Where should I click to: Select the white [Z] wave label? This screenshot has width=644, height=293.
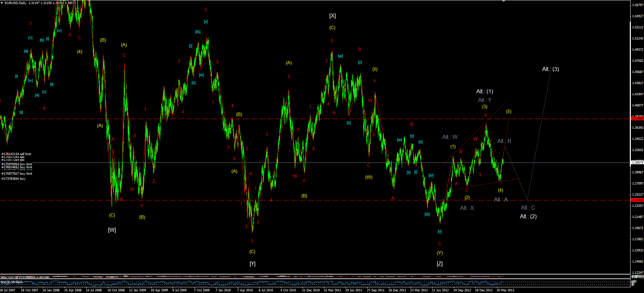(x=440, y=264)
